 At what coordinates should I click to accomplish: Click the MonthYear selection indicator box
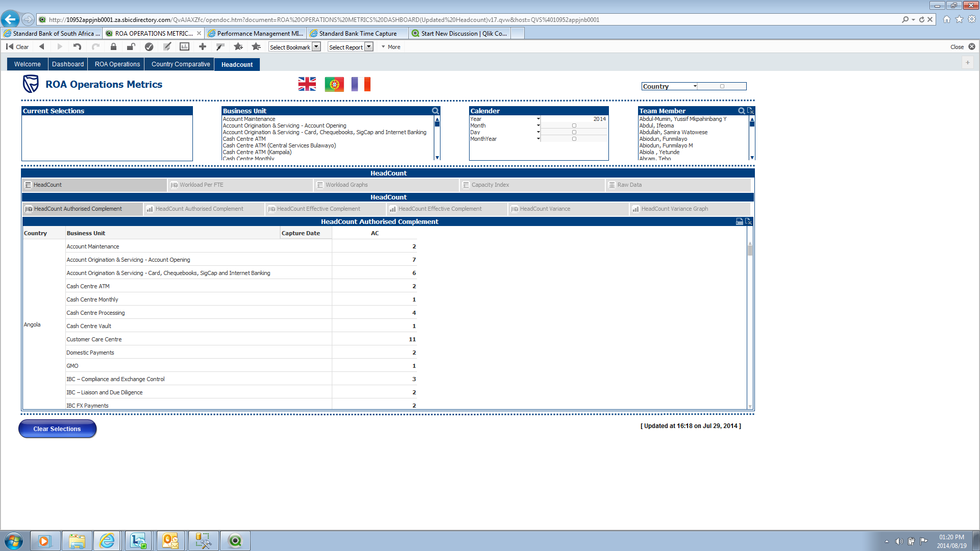pyautogui.click(x=574, y=139)
